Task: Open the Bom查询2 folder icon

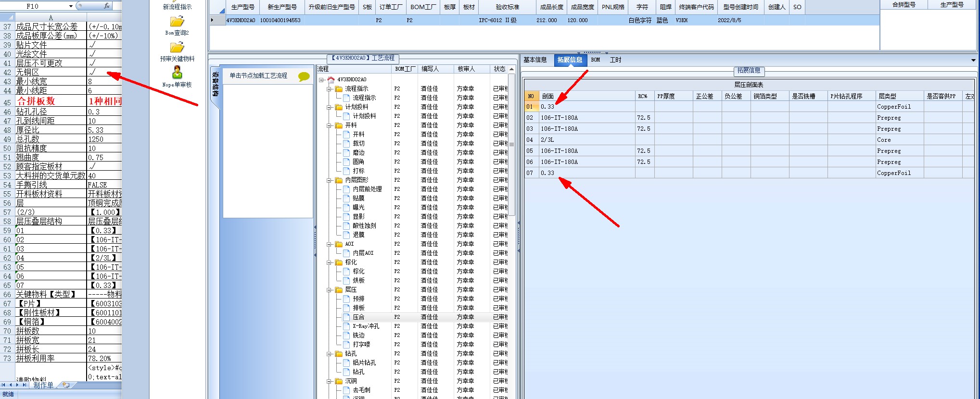Action: click(177, 22)
